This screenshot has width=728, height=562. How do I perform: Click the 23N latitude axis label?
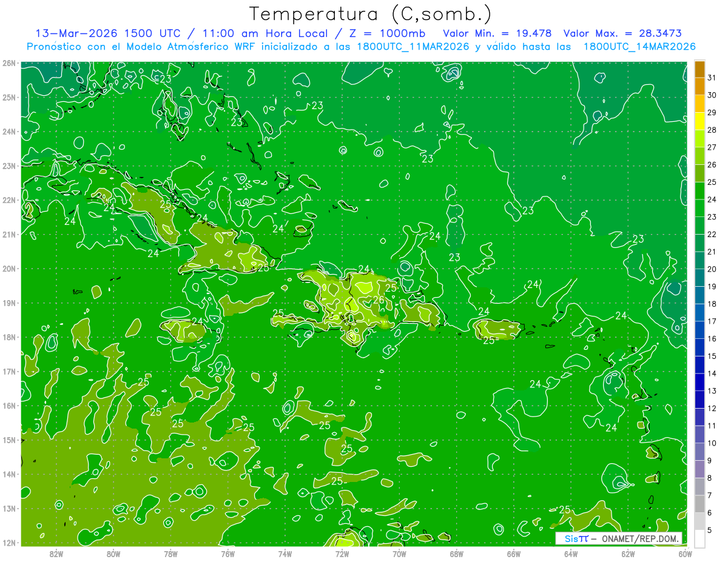[8, 166]
